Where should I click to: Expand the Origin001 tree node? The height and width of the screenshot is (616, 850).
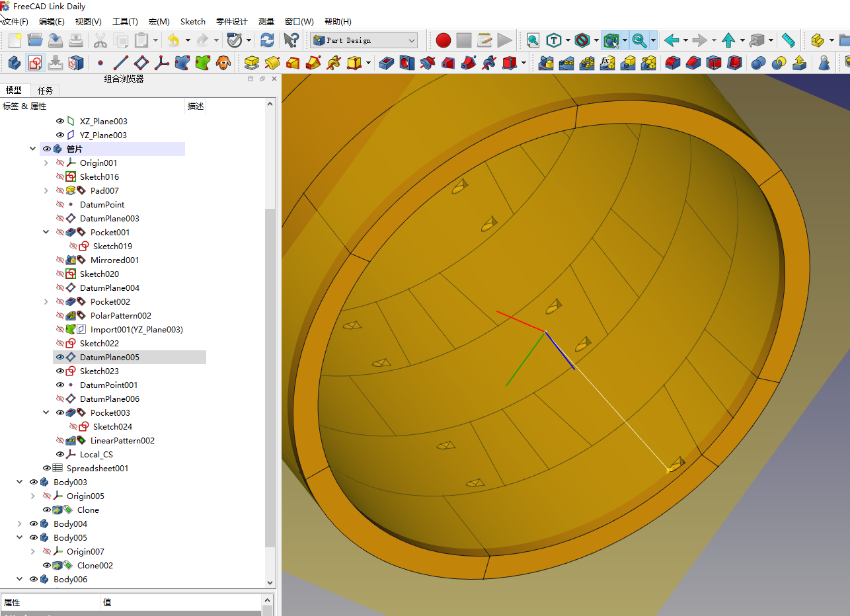click(x=46, y=163)
